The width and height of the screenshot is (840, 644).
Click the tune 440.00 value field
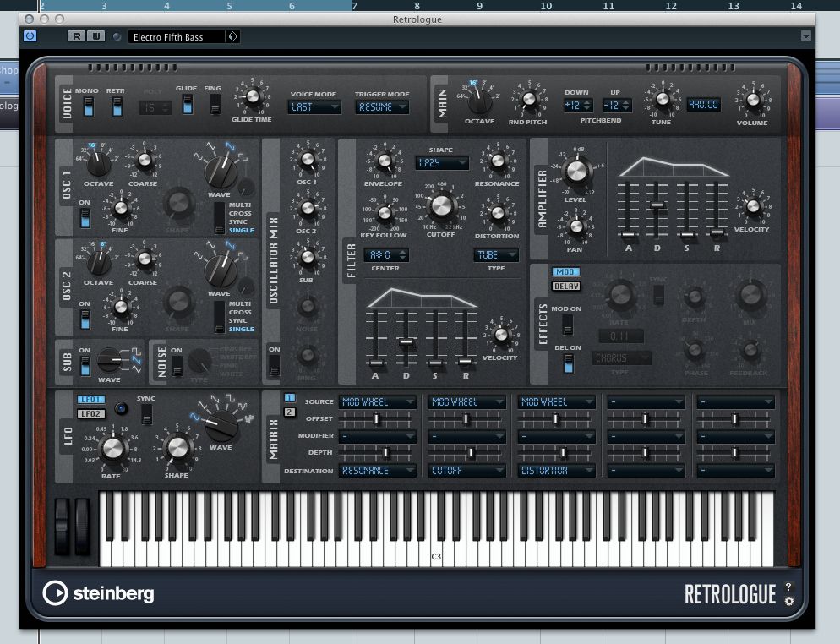[x=703, y=105]
